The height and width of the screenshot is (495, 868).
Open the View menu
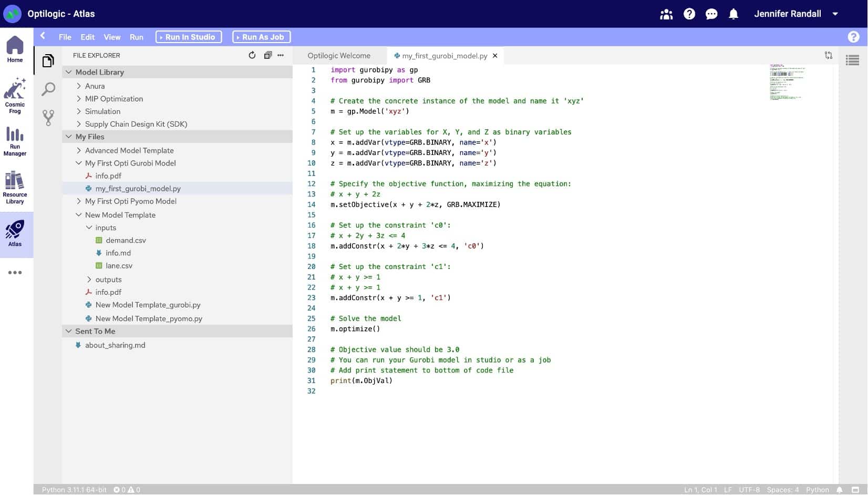click(112, 37)
